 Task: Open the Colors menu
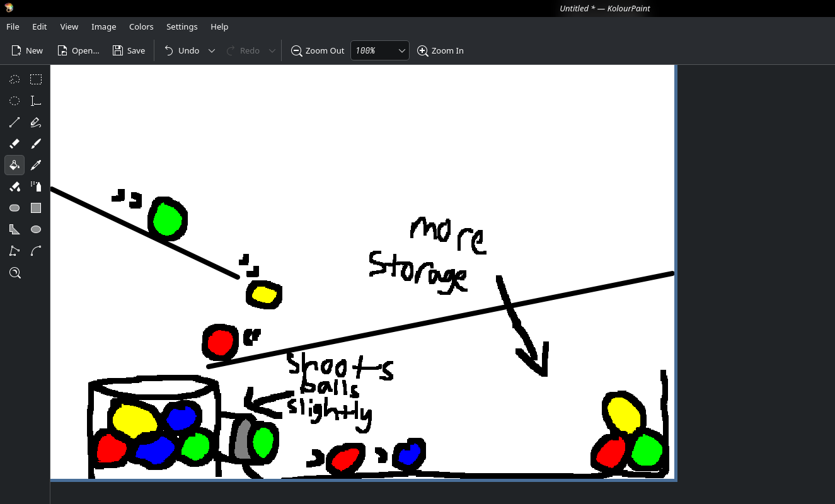(x=141, y=26)
